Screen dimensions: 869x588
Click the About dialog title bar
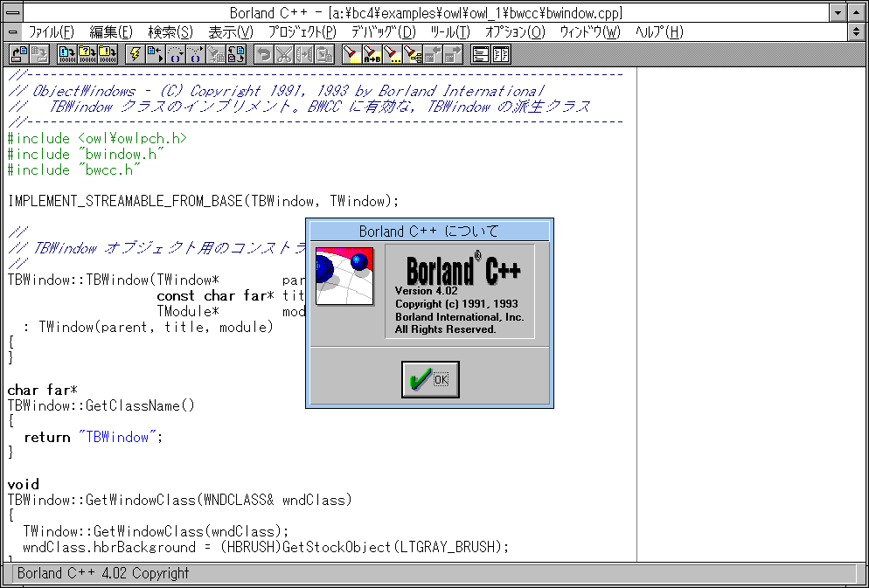coord(429,231)
